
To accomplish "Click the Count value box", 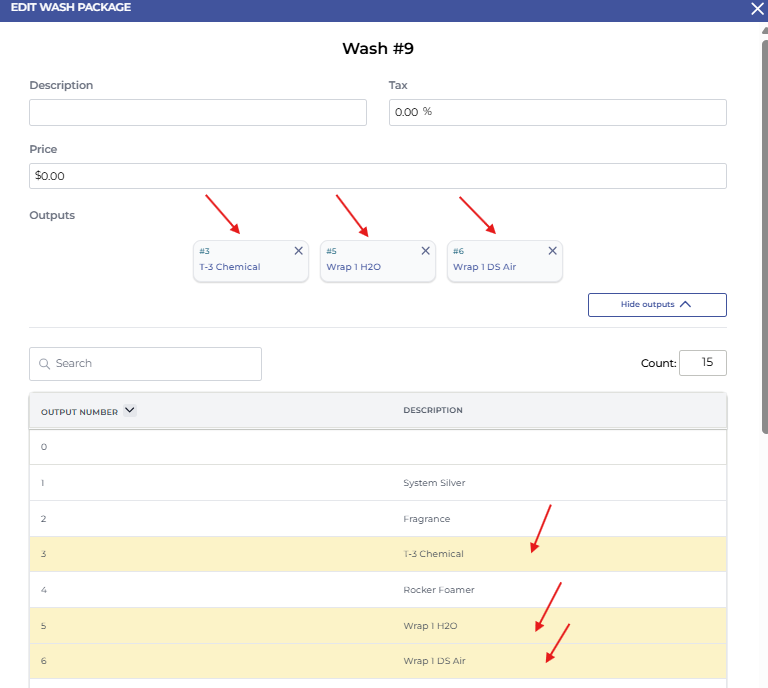I will tap(702, 363).
